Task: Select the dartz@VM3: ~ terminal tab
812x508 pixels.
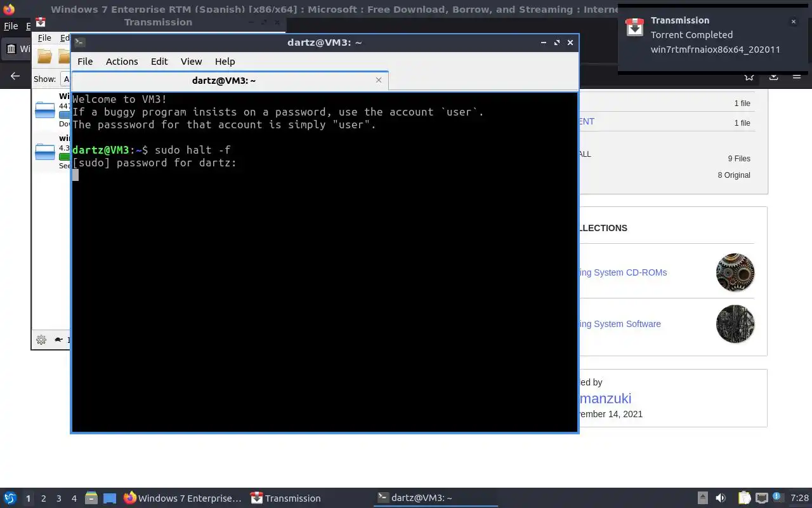Action: (224, 81)
